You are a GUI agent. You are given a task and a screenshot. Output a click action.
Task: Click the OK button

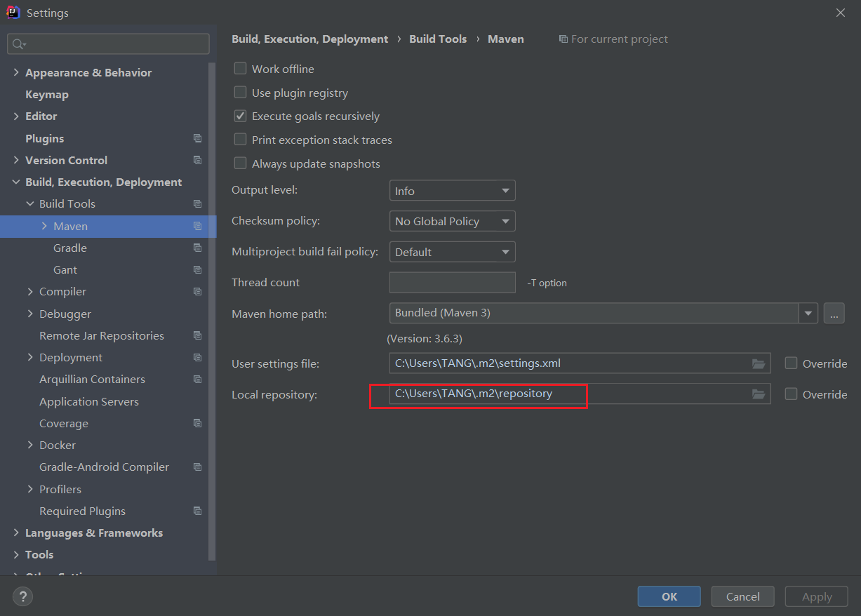pos(669,596)
